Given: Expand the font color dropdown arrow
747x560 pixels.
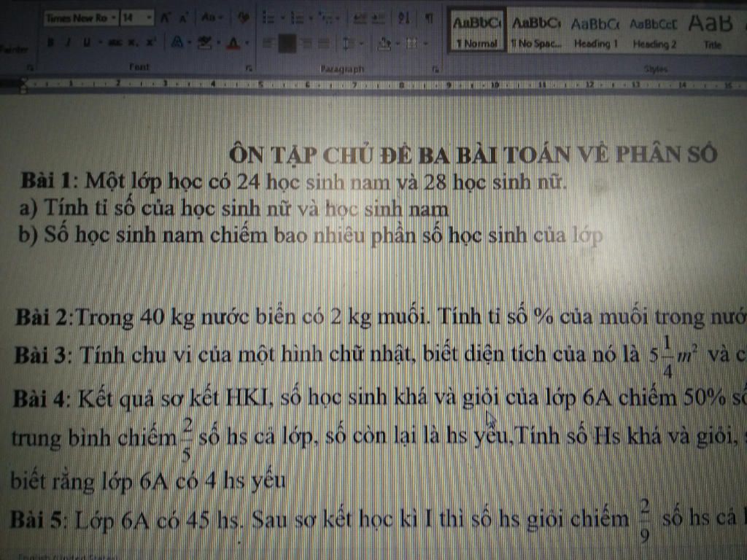Looking at the screenshot, I should pos(247,43).
